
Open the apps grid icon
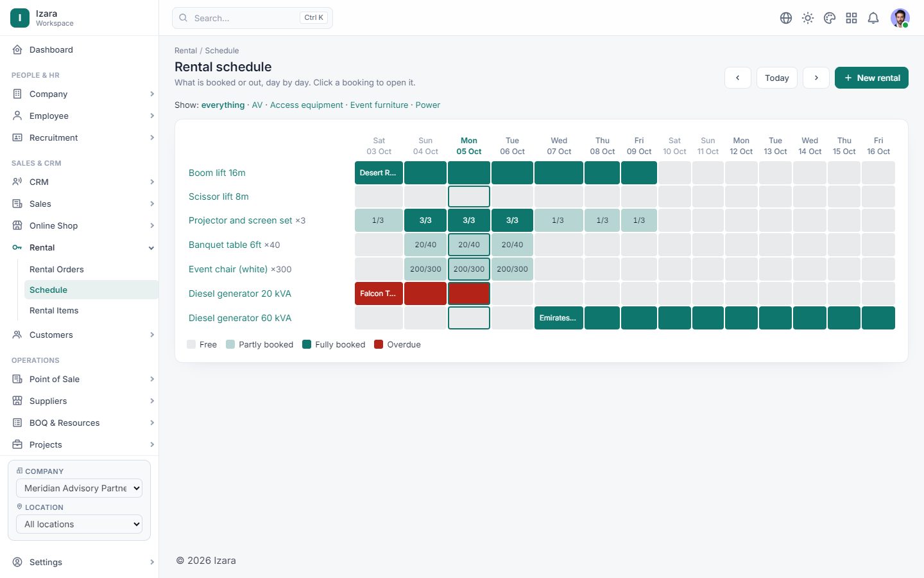click(851, 18)
